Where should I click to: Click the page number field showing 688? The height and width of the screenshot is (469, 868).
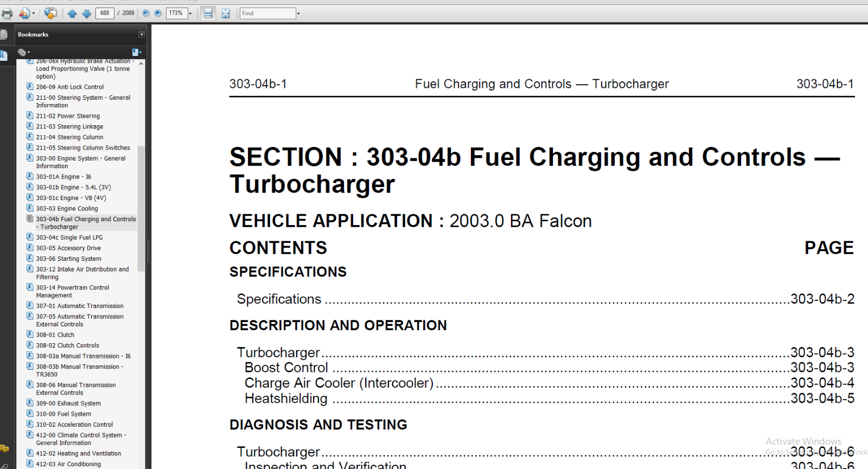coord(105,13)
